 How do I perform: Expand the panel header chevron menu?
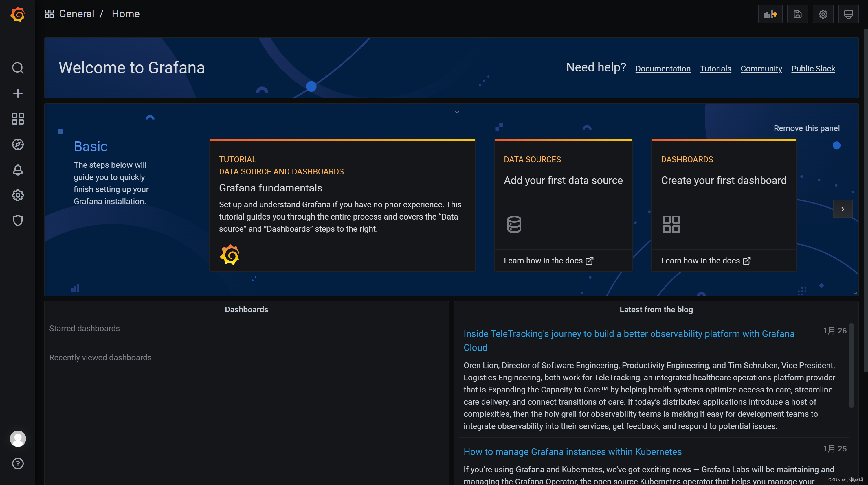point(457,112)
